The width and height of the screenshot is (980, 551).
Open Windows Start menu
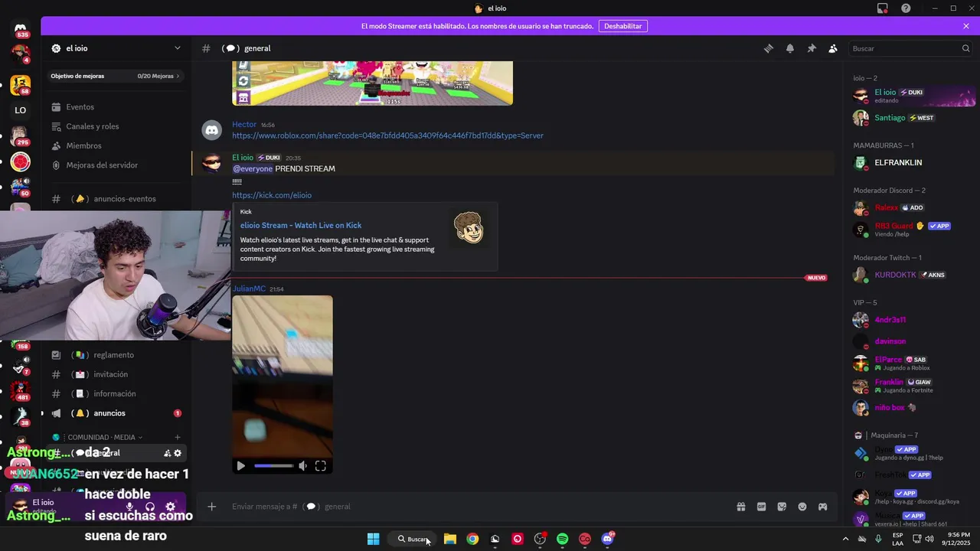(x=373, y=539)
